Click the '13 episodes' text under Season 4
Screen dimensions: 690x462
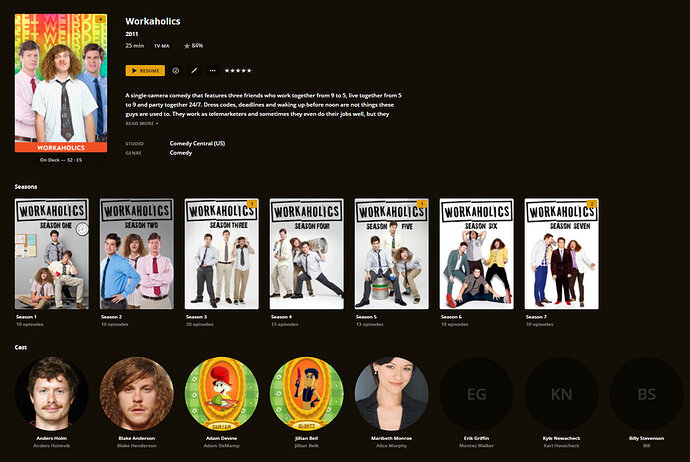284,324
